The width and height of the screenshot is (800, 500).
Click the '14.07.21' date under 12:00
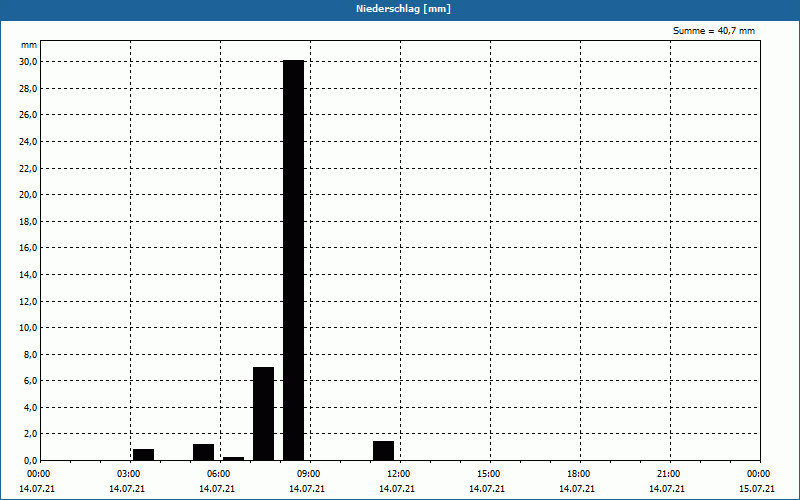(396, 489)
